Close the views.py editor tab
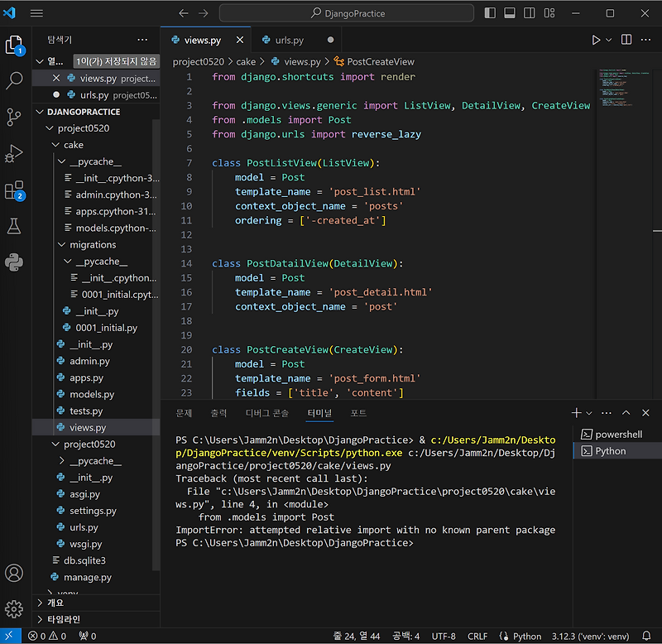 click(x=240, y=40)
